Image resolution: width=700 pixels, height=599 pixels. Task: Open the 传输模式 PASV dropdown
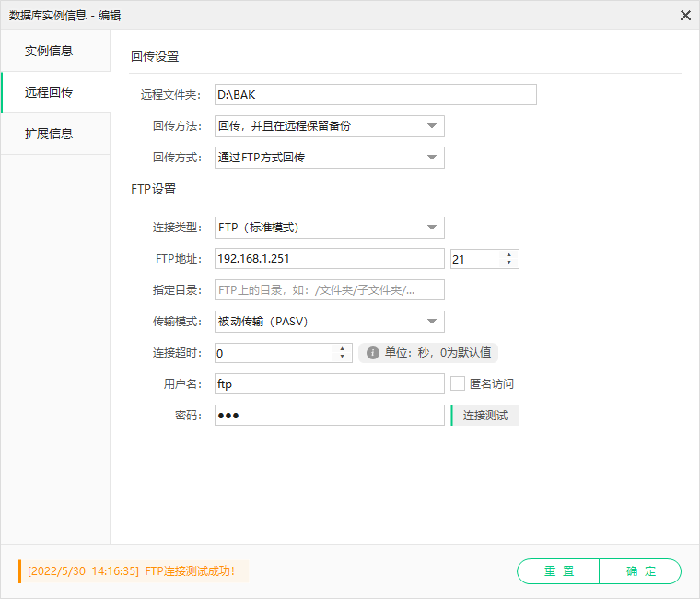330,322
